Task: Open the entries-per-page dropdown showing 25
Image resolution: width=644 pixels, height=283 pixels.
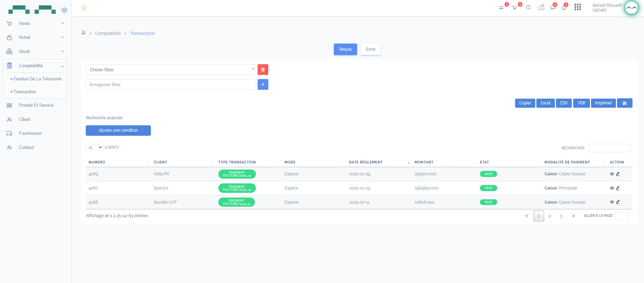Action: point(95,148)
